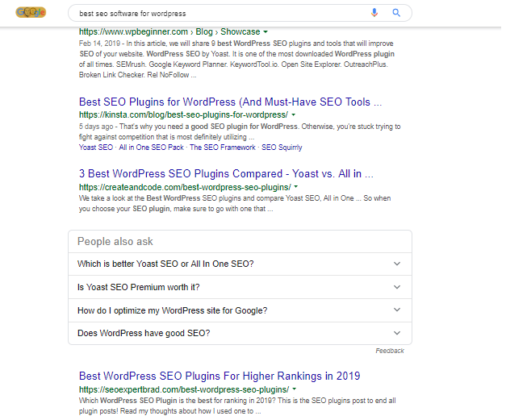The image size is (506, 420).
Task: Click the SEO Squirrly sitelink
Action: pyautogui.click(x=283, y=148)
